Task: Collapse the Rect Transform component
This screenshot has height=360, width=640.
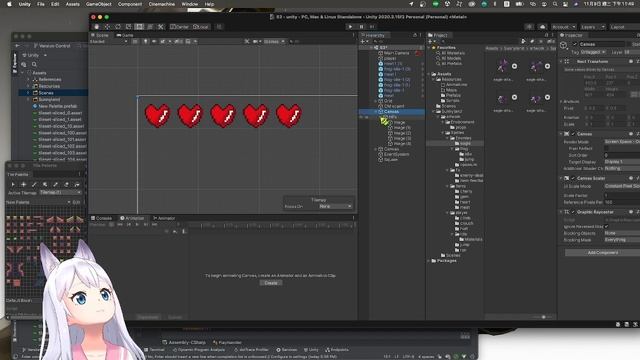Action: pos(561,61)
